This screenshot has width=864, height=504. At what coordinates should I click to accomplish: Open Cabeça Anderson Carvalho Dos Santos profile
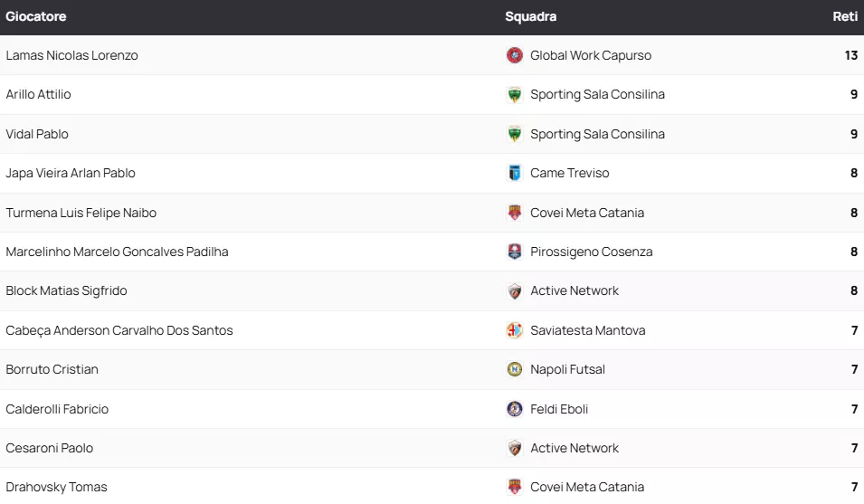[119, 330]
